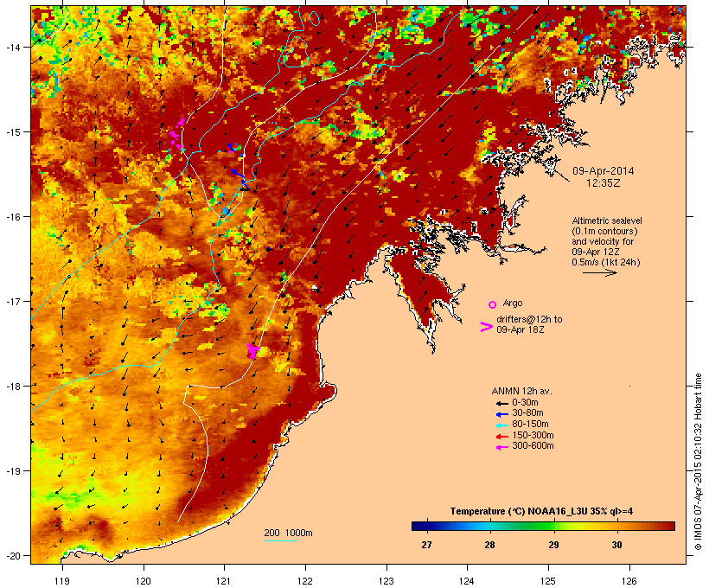
Task: Click the longitude label 125
Action: tap(548, 581)
